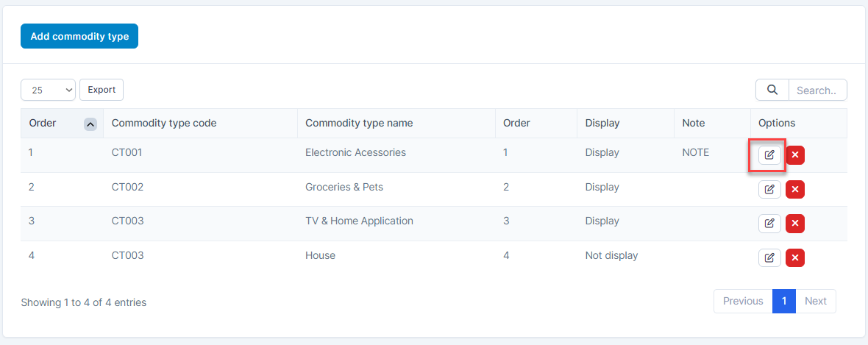
Task: Sort by Commodity type code header
Action: point(164,124)
